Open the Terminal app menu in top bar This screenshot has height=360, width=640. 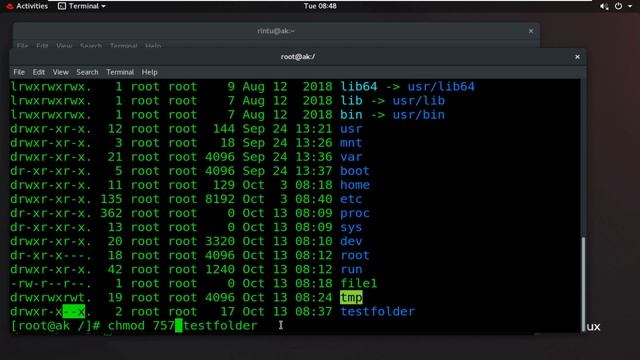[x=82, y=6]
